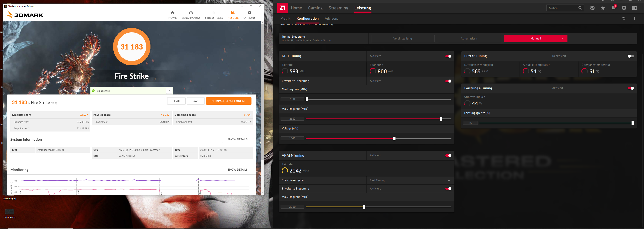The image size is (644, 229).
Task: Click Show Details for System information
Action: tap(237, 139)
